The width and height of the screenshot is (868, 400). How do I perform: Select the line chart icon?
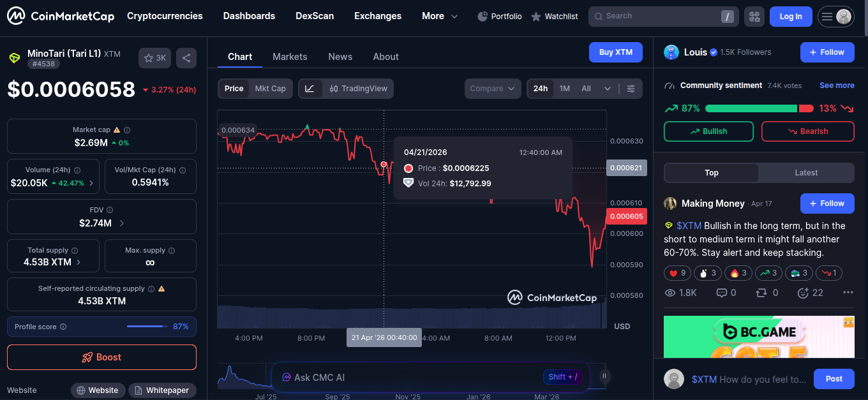tap(310, 89)
